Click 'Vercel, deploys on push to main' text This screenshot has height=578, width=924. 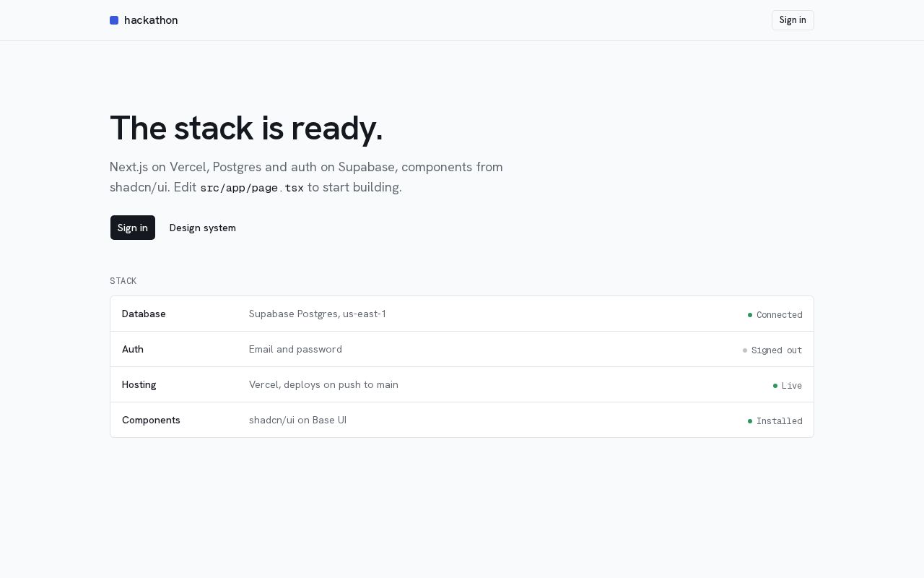point(323,384)
